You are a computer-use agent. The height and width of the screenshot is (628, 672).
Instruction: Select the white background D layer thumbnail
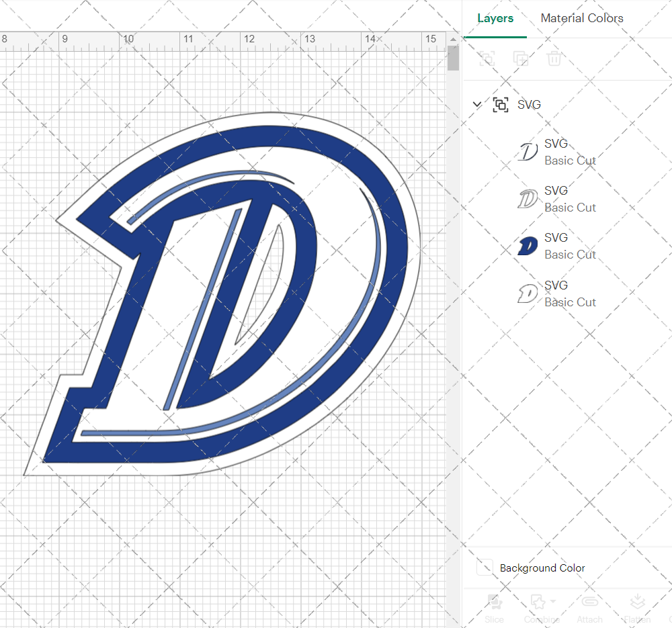tap(528, 294)
